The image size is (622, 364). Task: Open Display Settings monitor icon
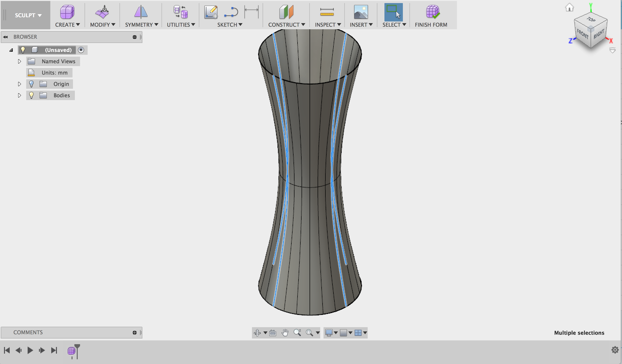329,333
